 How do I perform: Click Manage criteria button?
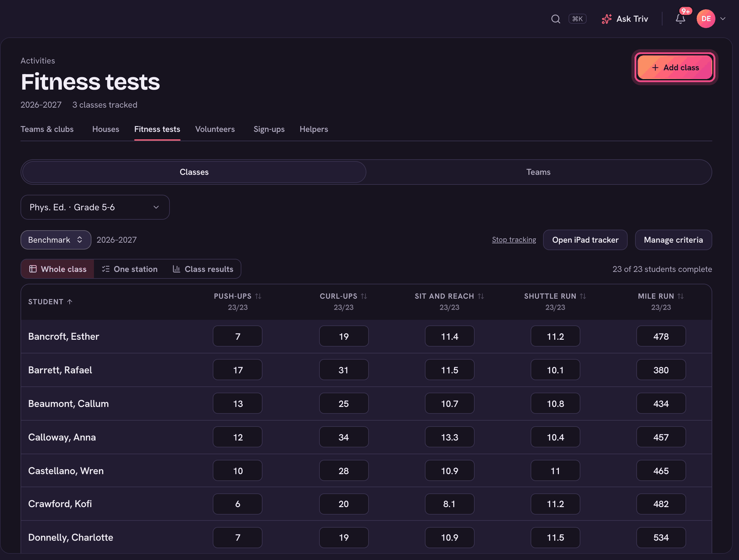pyautogui.click(x=673, y=240)
